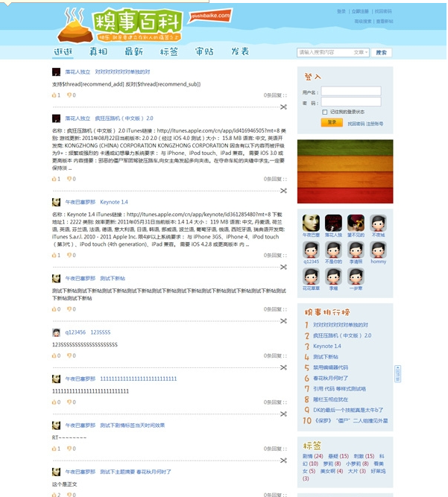Click the 搜索 search button
Viewport: 448px width, 497px height.
382,53
